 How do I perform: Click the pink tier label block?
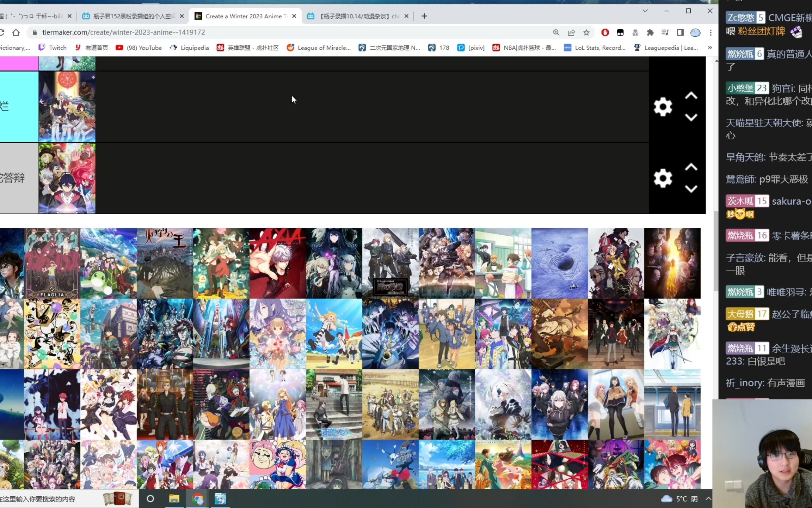[x=19, y=64]
